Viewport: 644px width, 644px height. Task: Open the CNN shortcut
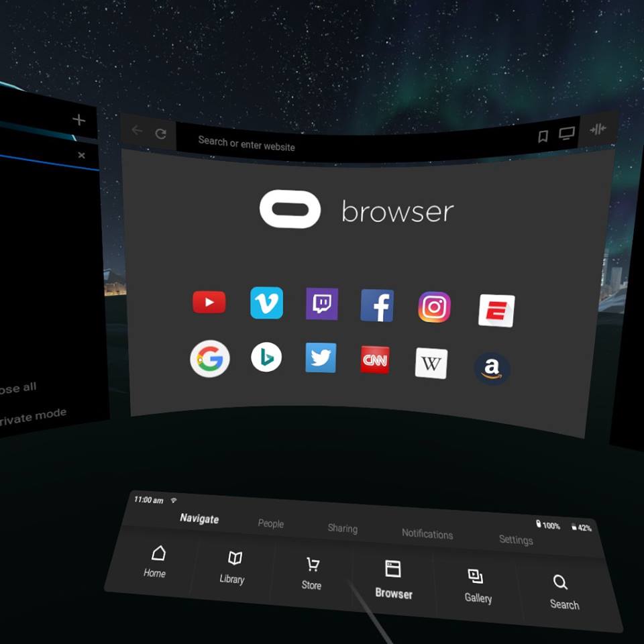[x=374, y=360]
